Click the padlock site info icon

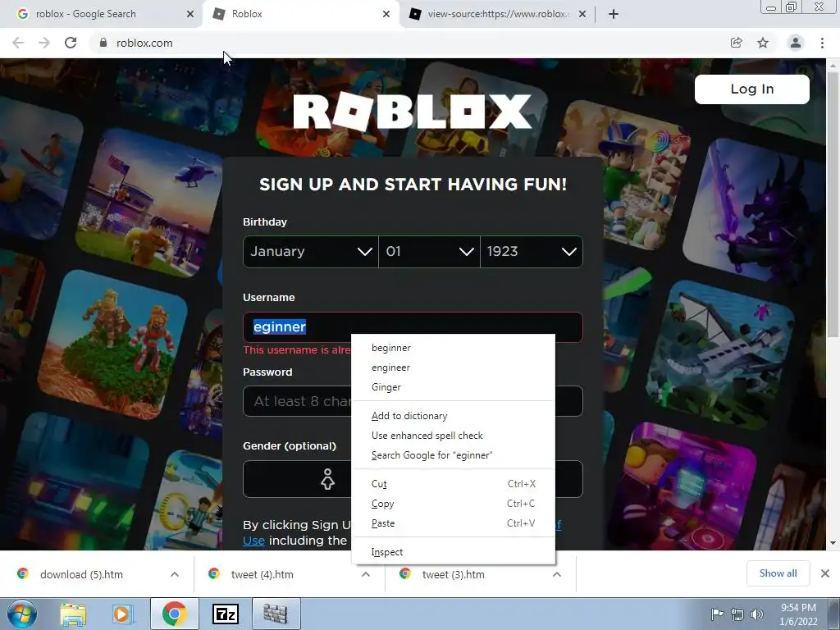pos(103,43)
